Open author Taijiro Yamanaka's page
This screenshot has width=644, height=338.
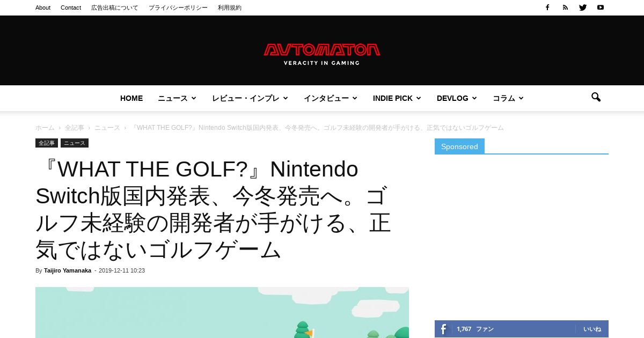click(x=68, y=270)
